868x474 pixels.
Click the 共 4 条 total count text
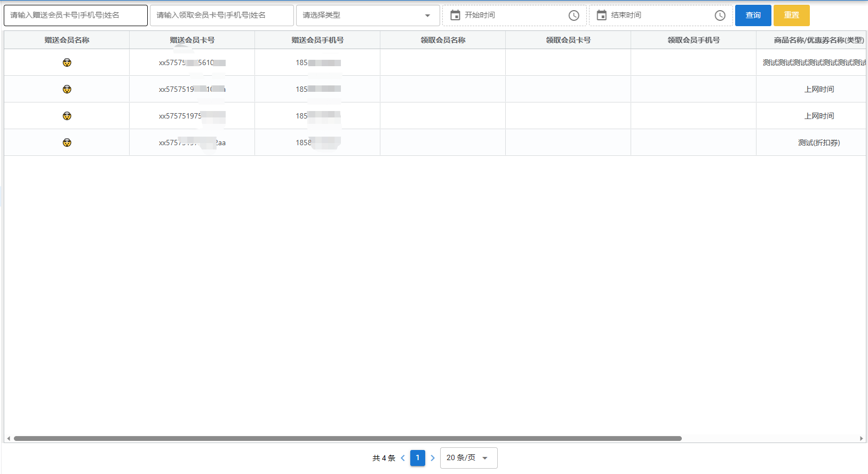pyautogui.click(x=384, y=458)
